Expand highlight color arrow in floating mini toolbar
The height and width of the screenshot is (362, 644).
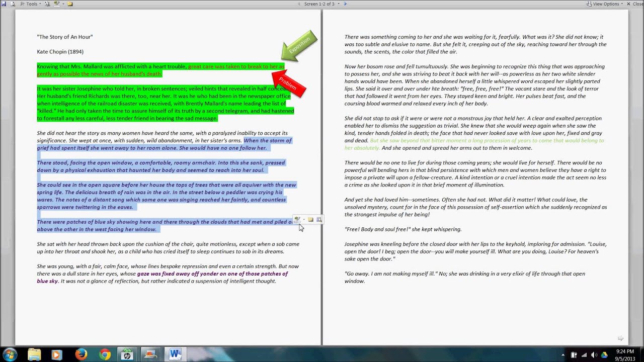(x=304, y=219)
